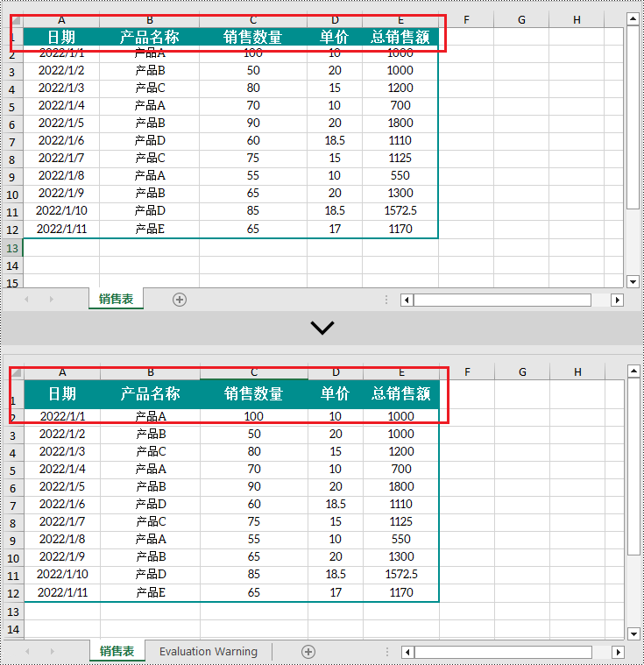Image resolution: width=644 pixels, height=665 pixels.
Task: Click the horizontal scroll right arrow in the top spreadsheet
Action: click(x=617, y=301)
